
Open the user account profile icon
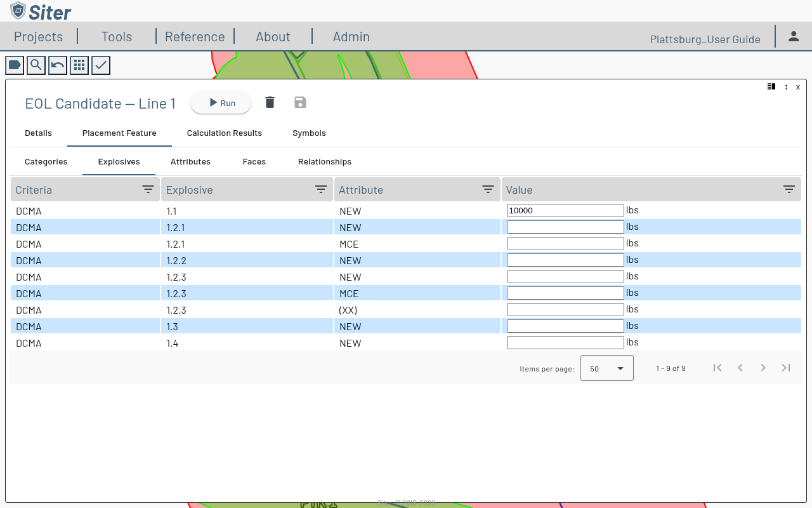click(x=794, y=36)
